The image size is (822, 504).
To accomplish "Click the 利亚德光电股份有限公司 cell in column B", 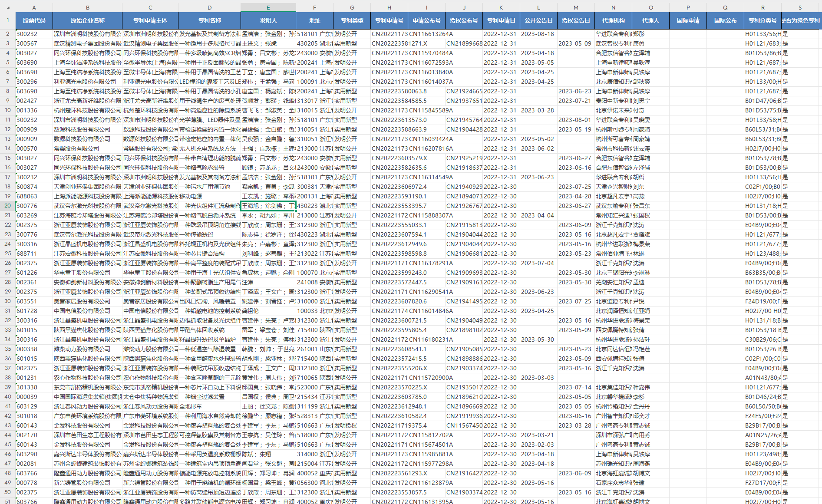I will [88, 82].
